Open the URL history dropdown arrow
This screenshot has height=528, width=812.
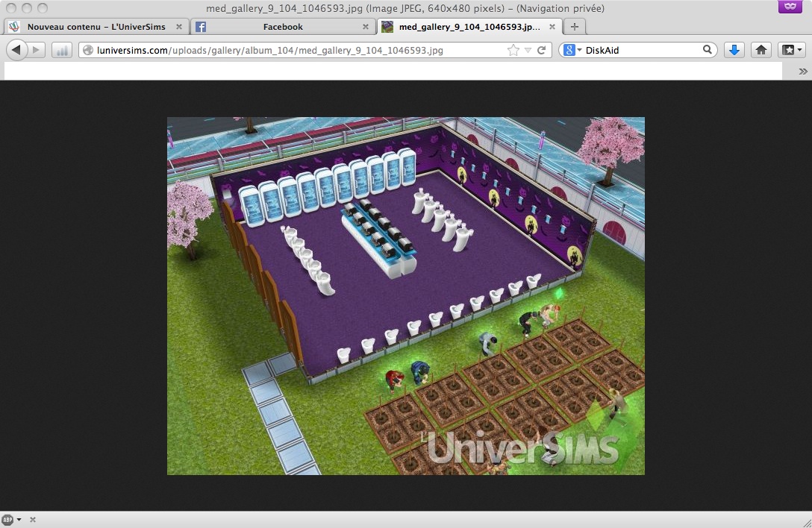click(528, 50)
